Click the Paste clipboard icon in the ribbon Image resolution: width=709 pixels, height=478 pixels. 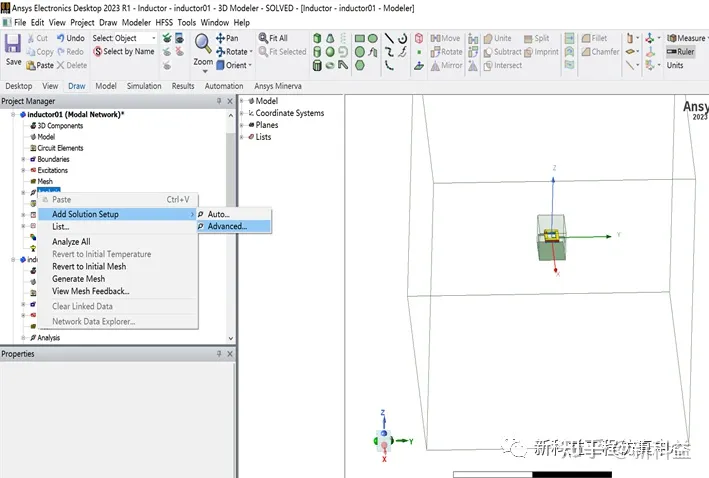click(31, 66)
